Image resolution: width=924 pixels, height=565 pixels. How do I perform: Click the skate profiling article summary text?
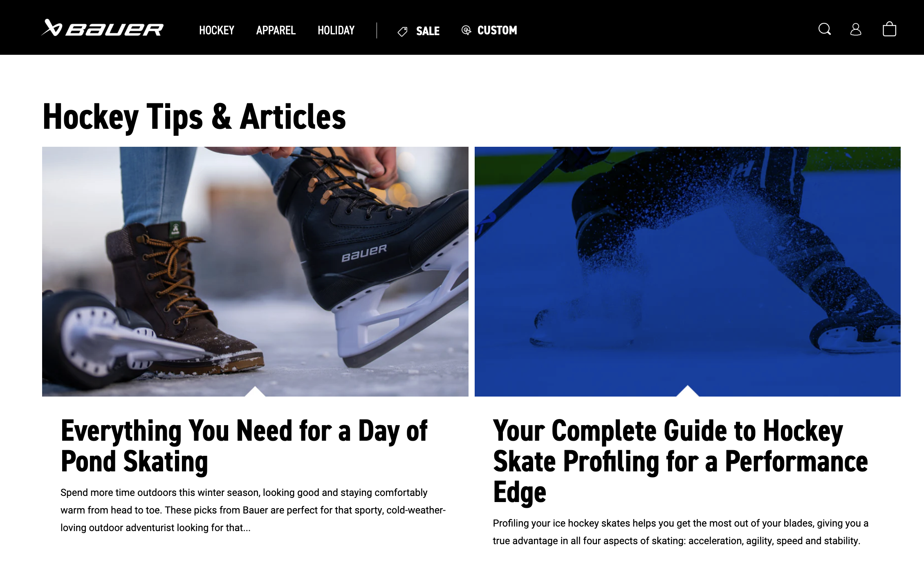[681, 532]
